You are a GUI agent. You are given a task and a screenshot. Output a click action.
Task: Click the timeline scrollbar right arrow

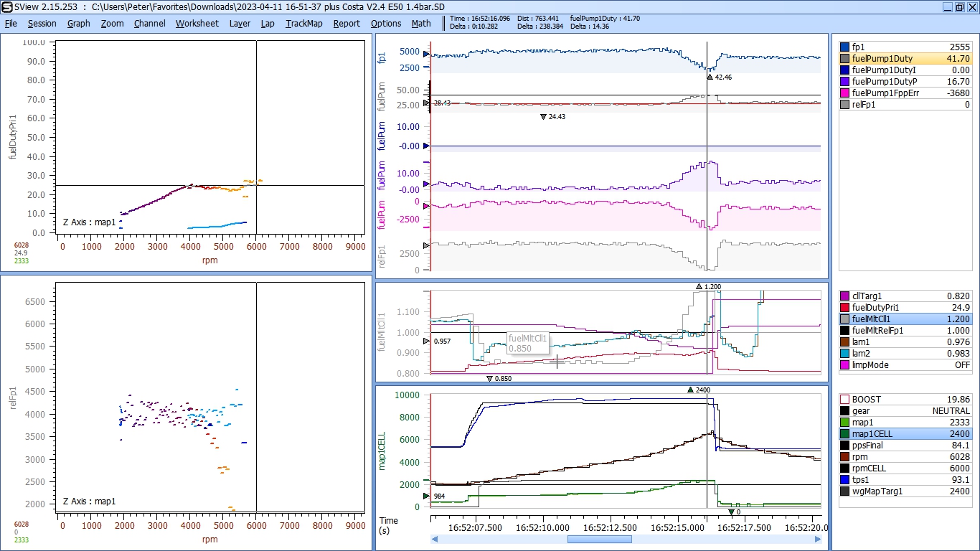click(x=819, y=540)
